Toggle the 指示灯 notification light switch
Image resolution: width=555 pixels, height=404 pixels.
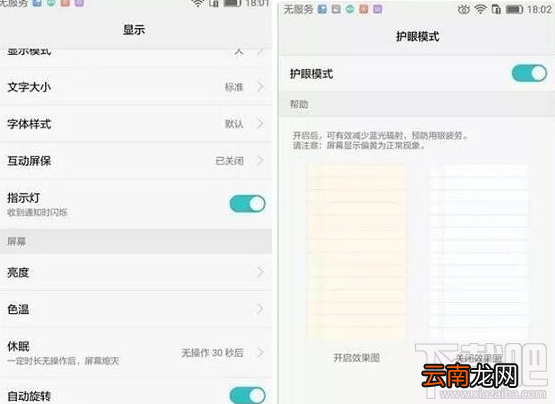click(x=247, y=204)
